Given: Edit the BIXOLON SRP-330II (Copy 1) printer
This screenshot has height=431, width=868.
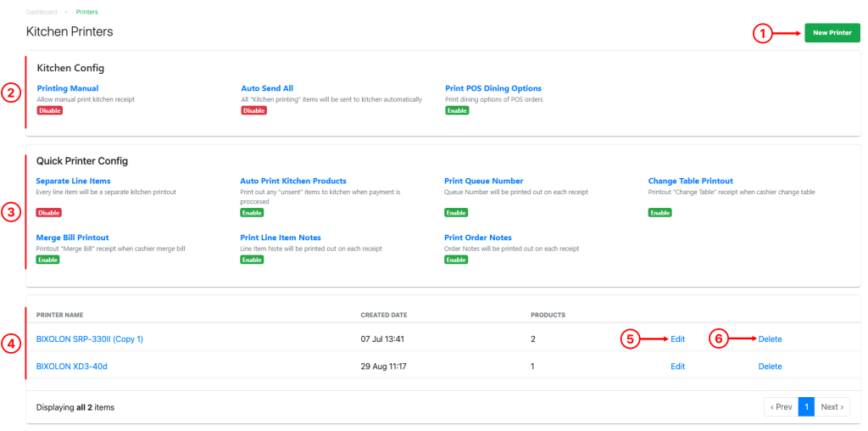Looking at the screenshot, I should pyautogui.click(x=677, y=339).
